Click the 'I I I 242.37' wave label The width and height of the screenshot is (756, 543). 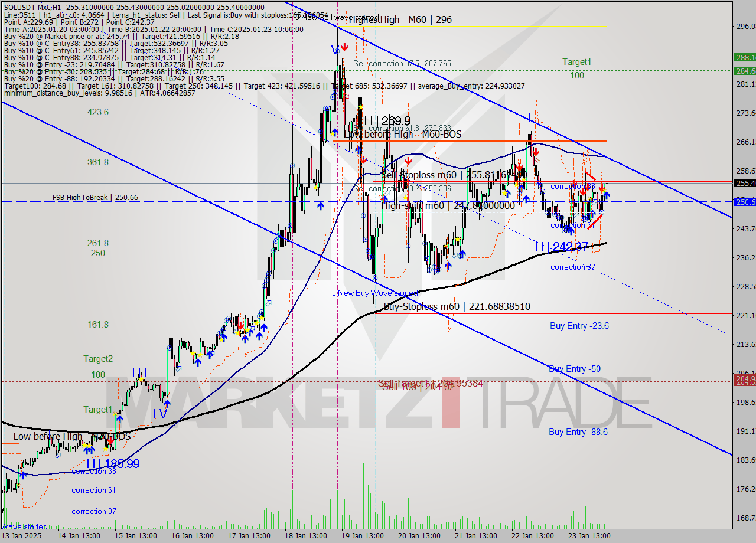562,246
